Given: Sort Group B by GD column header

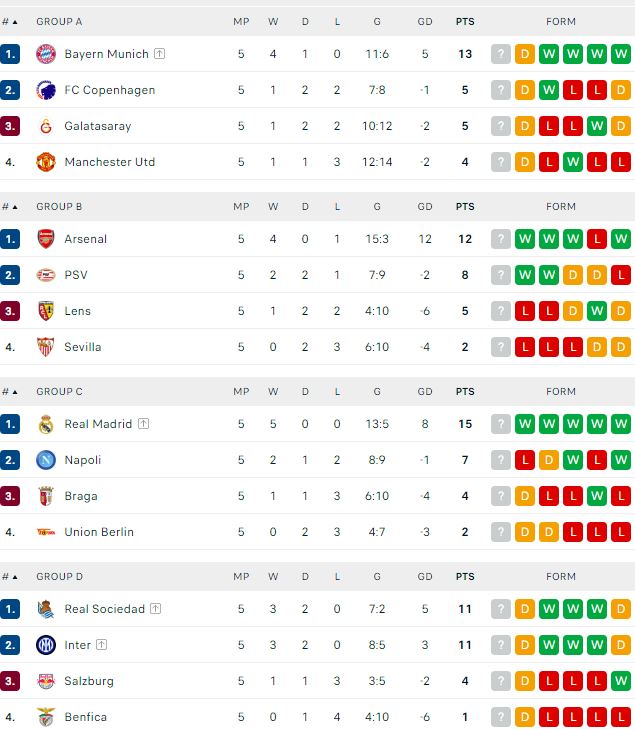Looking at the screenshot, I should tap(425, 206).
